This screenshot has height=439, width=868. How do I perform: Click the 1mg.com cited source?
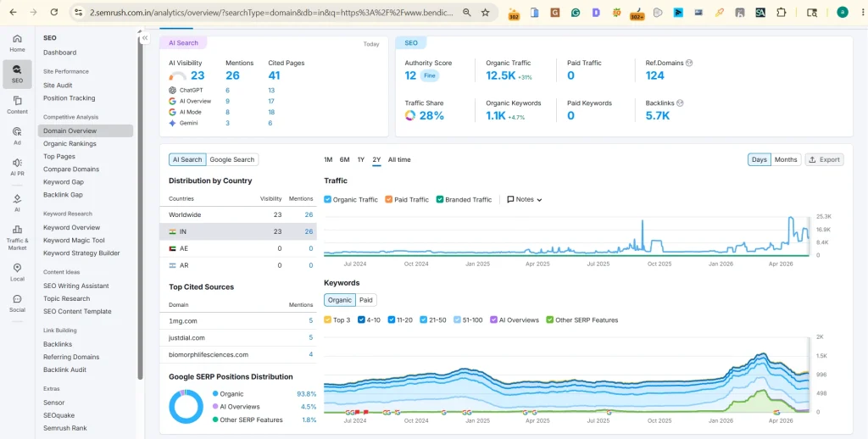(x=183, y=321)
